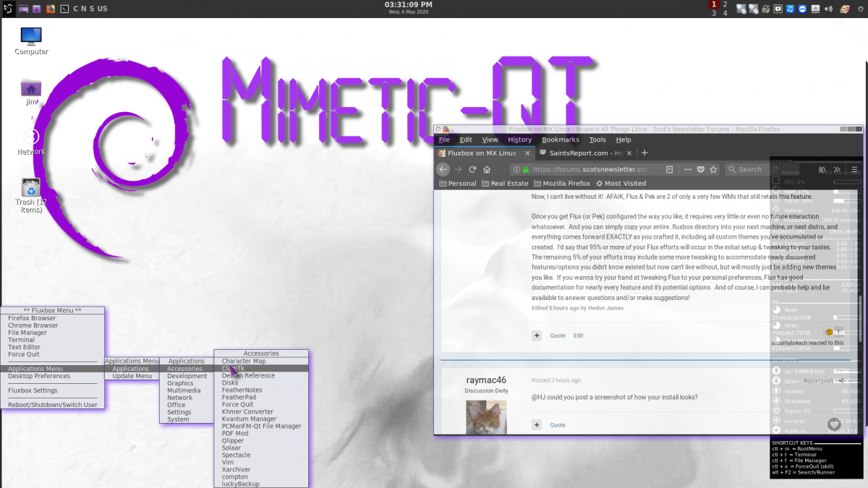Open the Firefox Edit menu
This screenshot has height=488, width=868.
(x=466, y=140)
